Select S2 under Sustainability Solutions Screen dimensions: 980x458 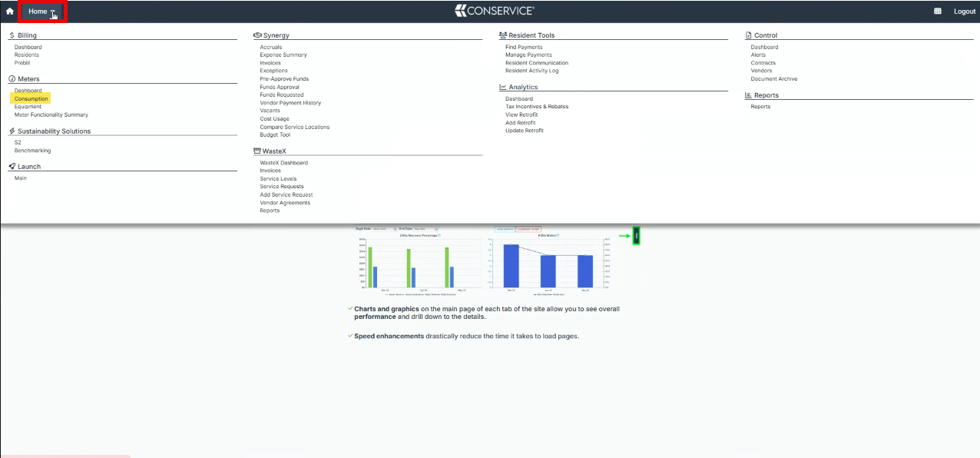pyautogui.click(x=18, y=142)
